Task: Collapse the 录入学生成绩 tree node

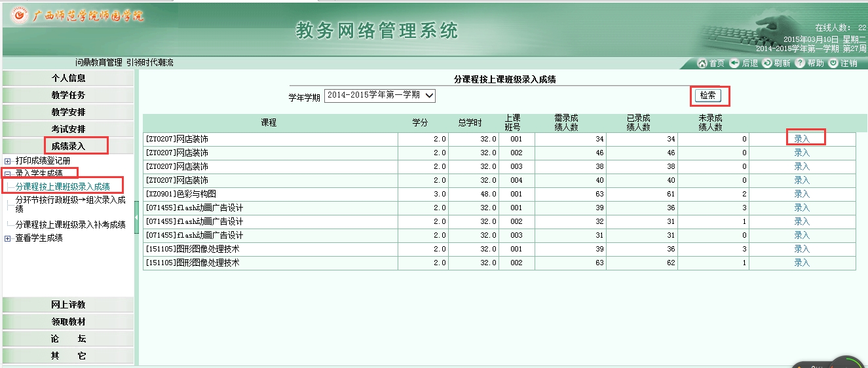Action: coord(8,174)
